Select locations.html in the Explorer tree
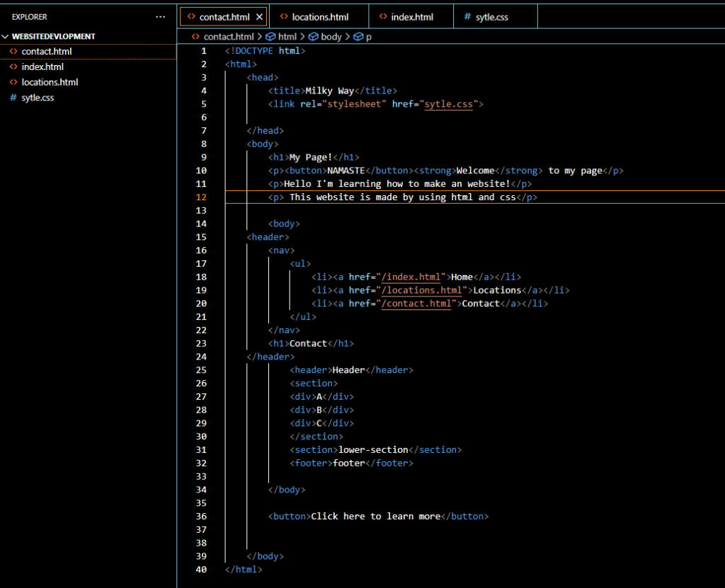The image size is (725, 588). click(x=50, y=82)
